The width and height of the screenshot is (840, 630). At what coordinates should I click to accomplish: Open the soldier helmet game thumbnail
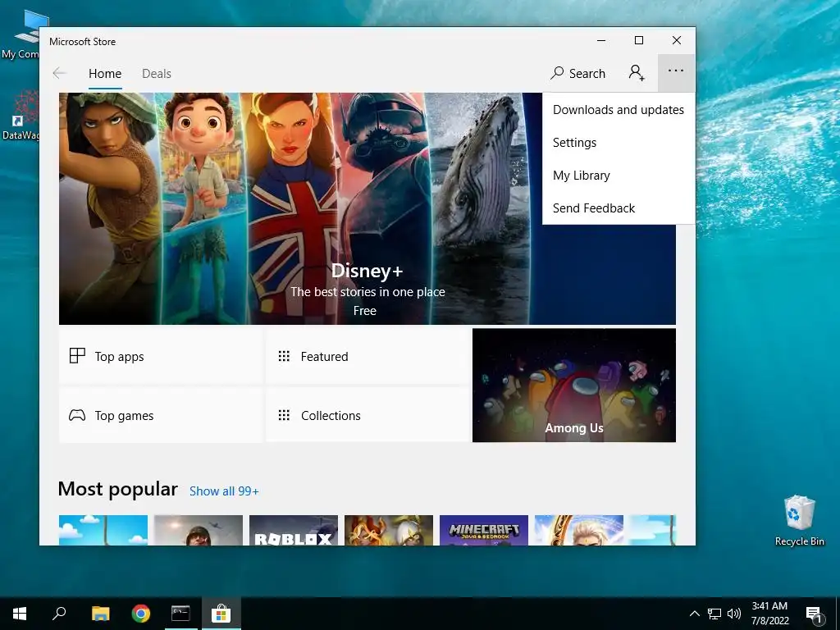point(199,531)
